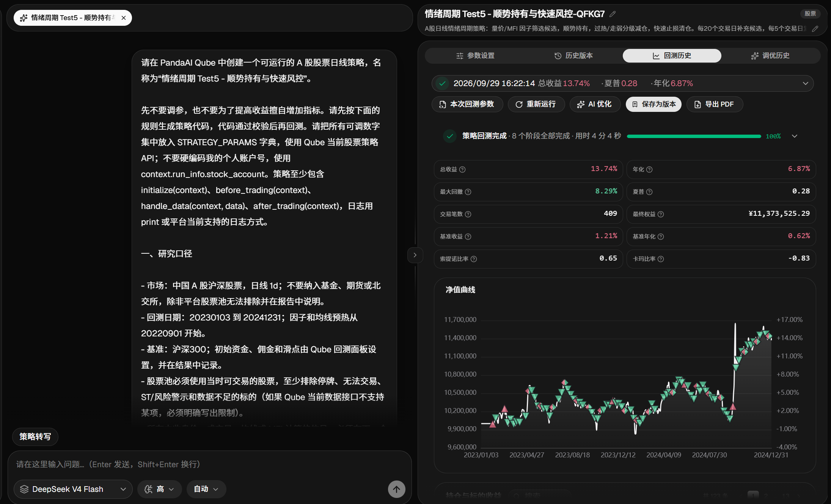Viewport: 831px width, 504px height.
Task: Click the green status check on the backtest run
Action: tap(442, 83)
